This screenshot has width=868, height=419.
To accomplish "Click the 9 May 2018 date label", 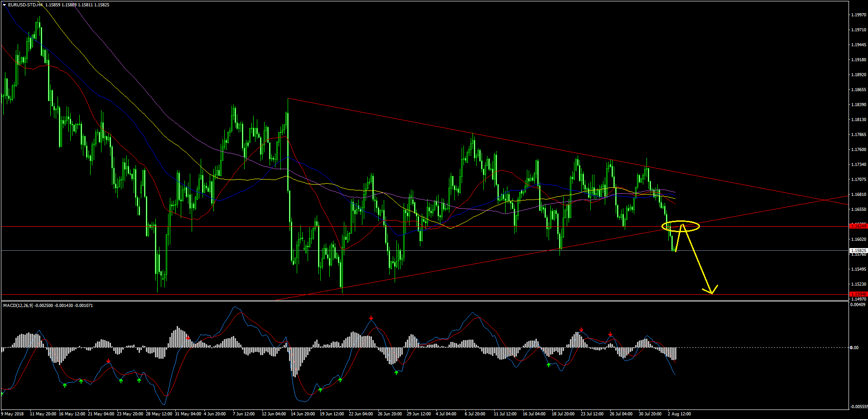I will [13, 414].
